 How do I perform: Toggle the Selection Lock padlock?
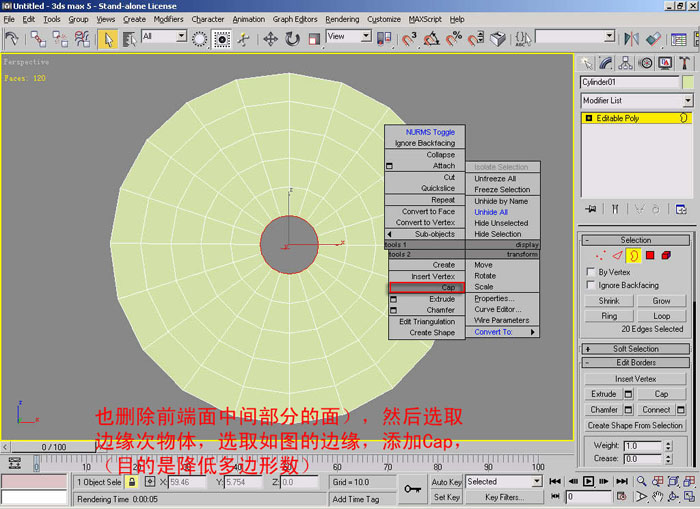(132, 482)
